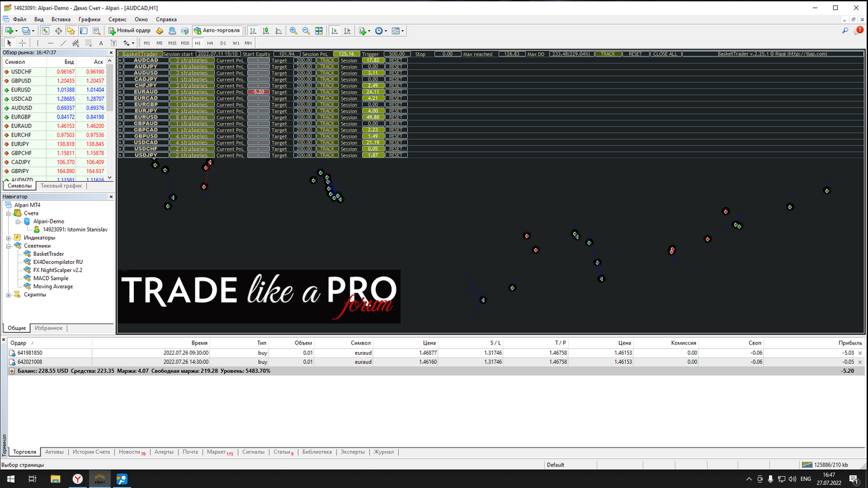Select the crosshair tool
The image size is (868, 488).
pos(22,43)
